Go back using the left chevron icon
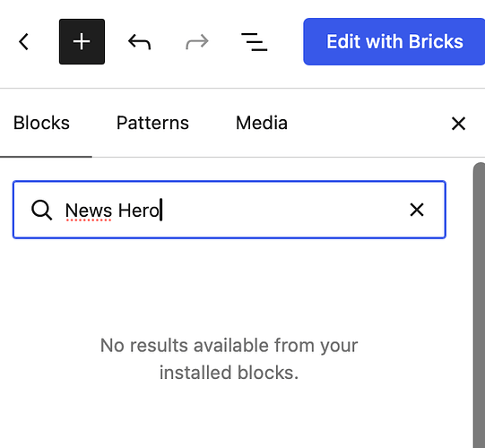The height and width of the screenshot is (448, 485). (24, 42)
